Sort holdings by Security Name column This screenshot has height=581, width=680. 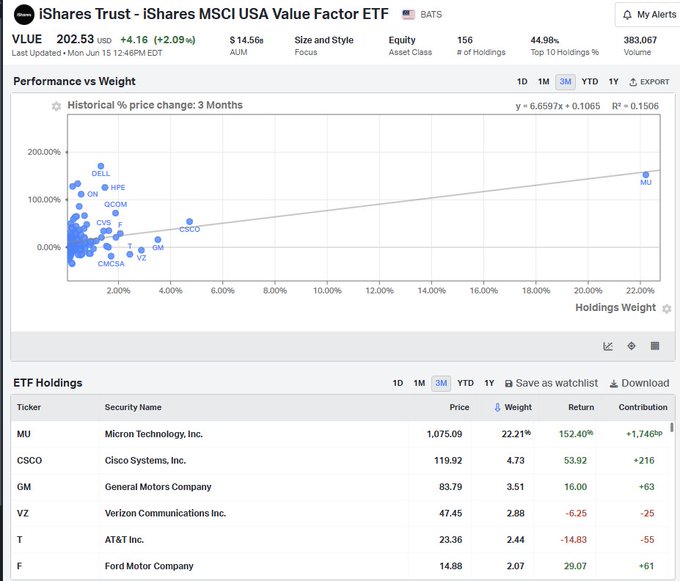point(133,407)
